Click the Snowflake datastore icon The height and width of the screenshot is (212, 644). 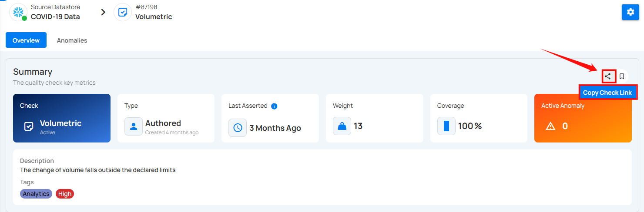click(x=18, y=12)
